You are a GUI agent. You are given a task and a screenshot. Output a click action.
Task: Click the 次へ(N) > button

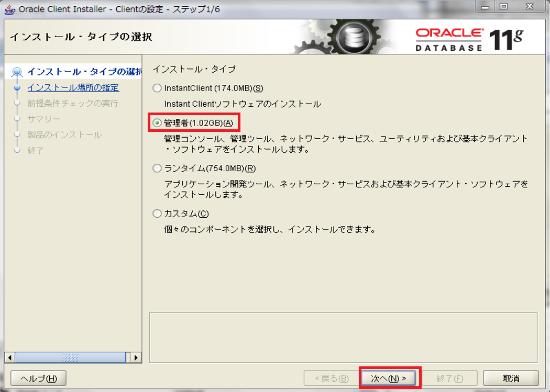[389, 378]
